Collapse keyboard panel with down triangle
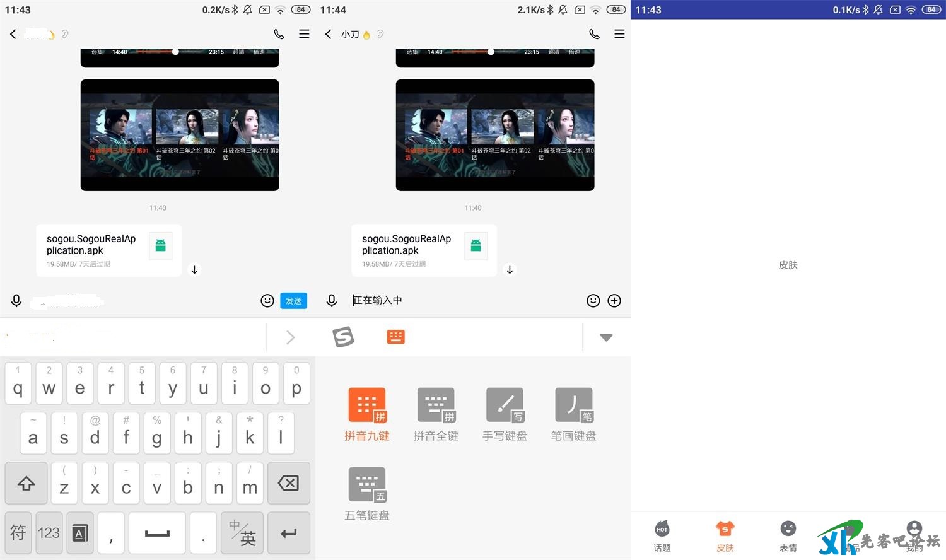 coord(606,337)
